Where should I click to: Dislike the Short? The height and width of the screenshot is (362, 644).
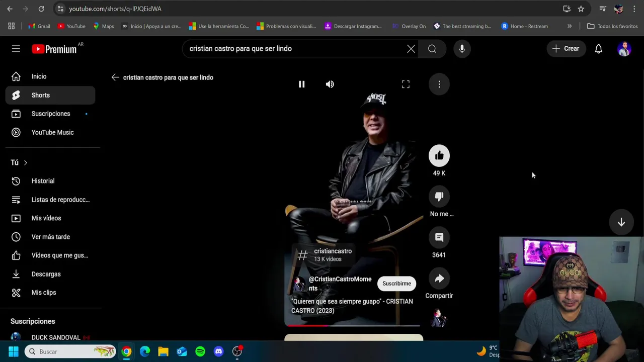[x=439, y=197]
